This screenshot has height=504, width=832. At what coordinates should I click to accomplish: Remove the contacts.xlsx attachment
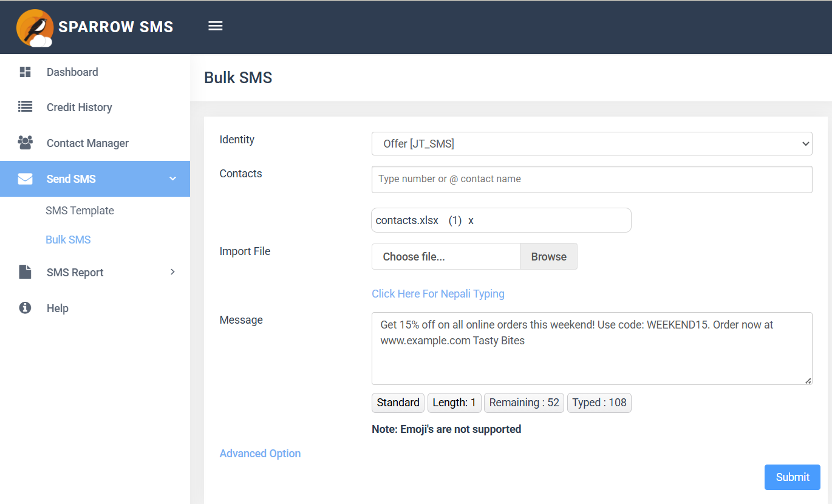click(471, 220)
